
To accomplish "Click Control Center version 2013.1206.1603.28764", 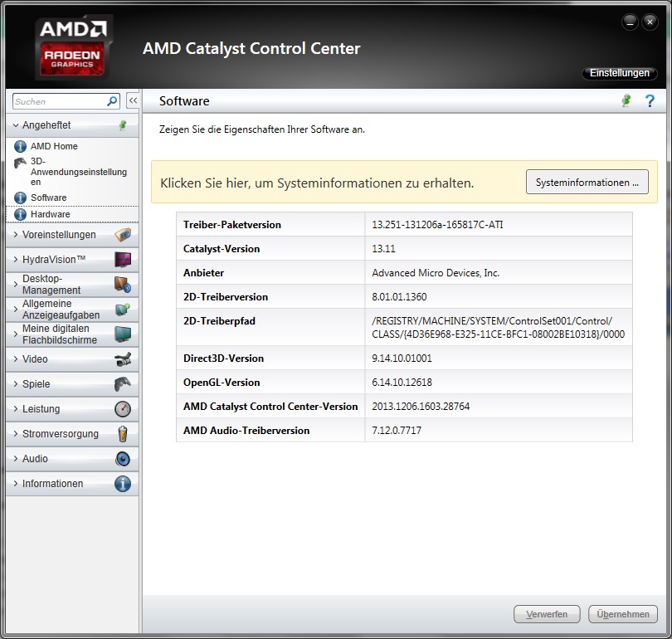I will [421, 407].
